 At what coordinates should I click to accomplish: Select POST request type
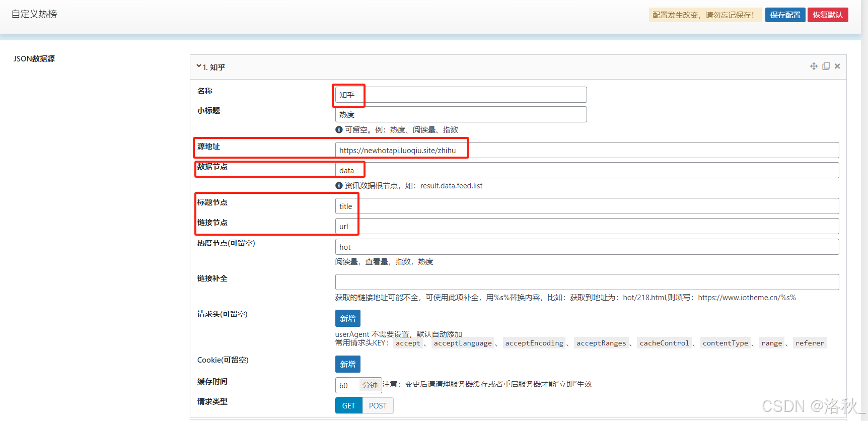click(x=378, y=405)
